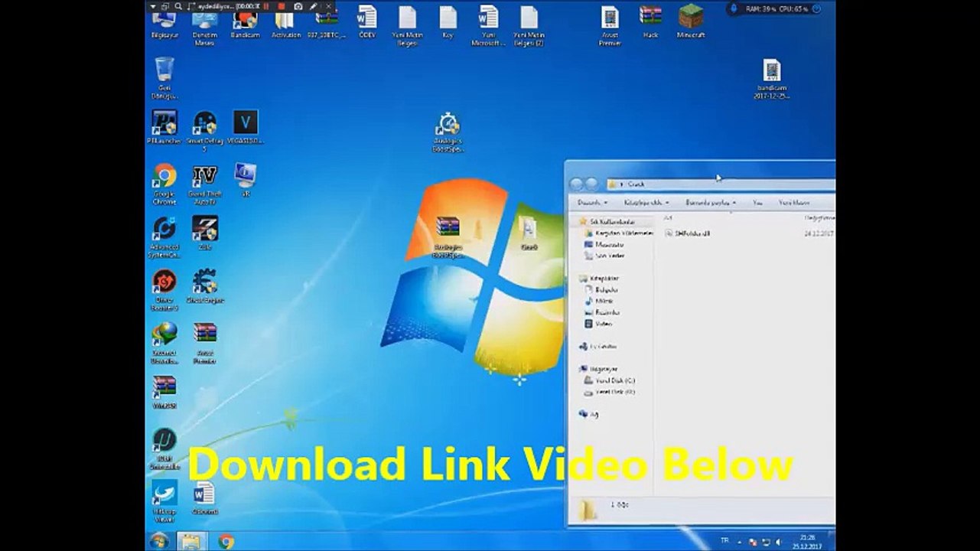Select Ağ in the navigation pane
The height and width of the screenshot is (551, 980).
[x=588, y=414]
